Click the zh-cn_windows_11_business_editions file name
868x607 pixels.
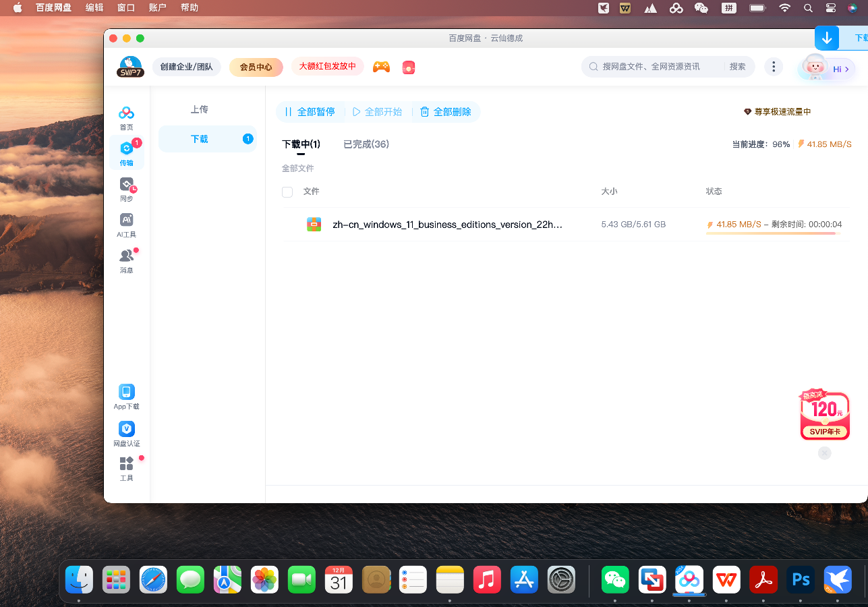point(447,225)
